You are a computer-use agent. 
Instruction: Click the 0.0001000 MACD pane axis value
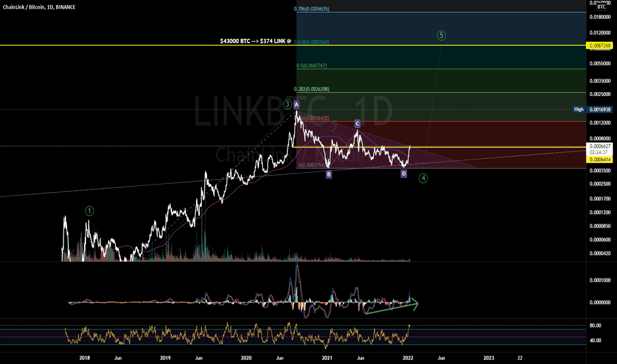(600, 281)
